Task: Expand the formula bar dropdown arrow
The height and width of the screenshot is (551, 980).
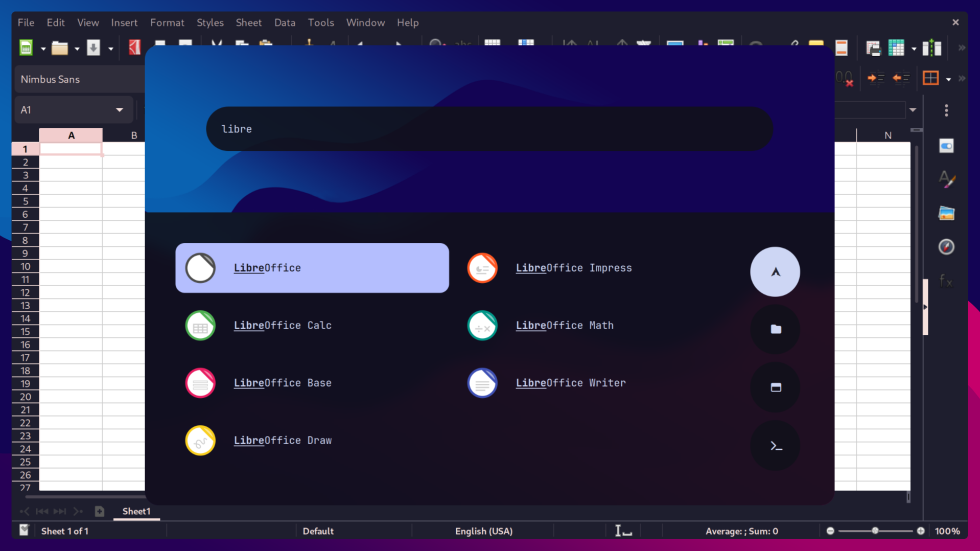Action: click(913, 110)
